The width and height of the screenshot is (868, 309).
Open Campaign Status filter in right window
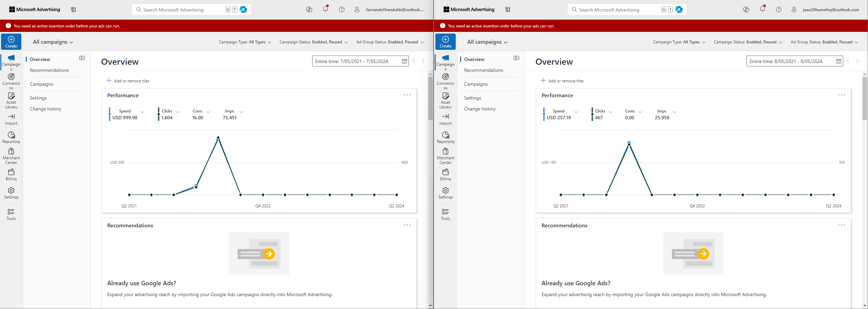(x=748, y=42)
